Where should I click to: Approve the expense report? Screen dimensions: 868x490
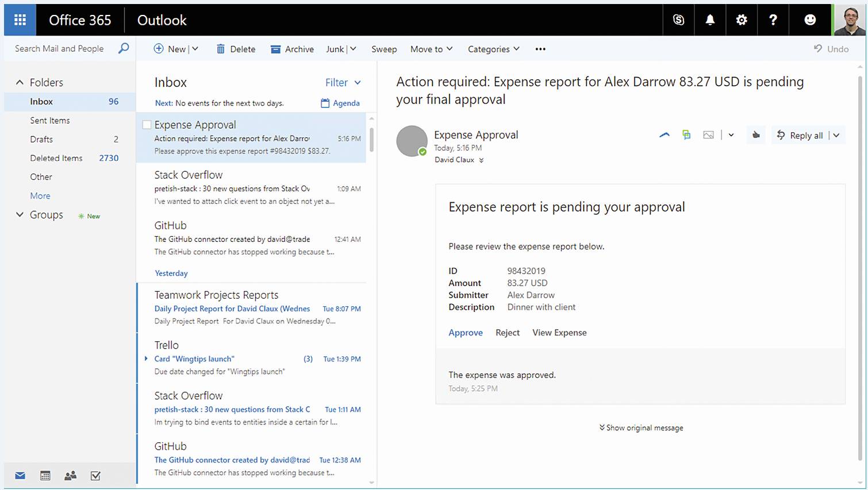[x=466, y=333]
